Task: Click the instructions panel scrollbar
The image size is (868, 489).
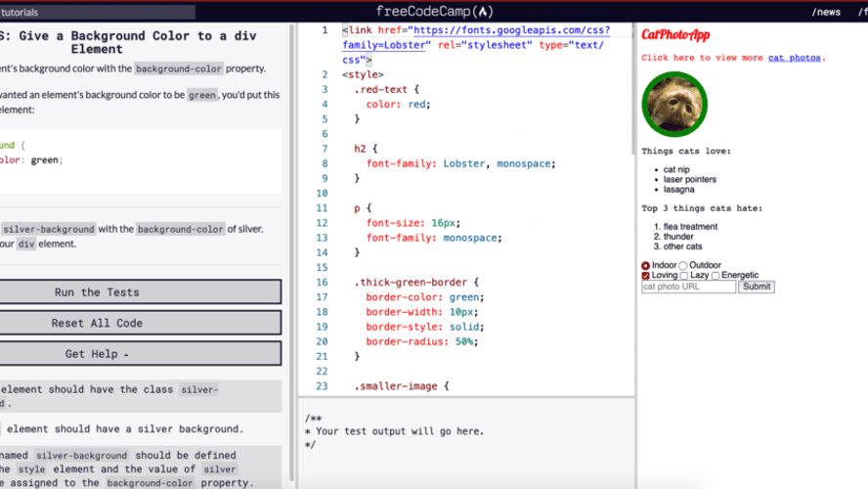Action: (291, 252)
